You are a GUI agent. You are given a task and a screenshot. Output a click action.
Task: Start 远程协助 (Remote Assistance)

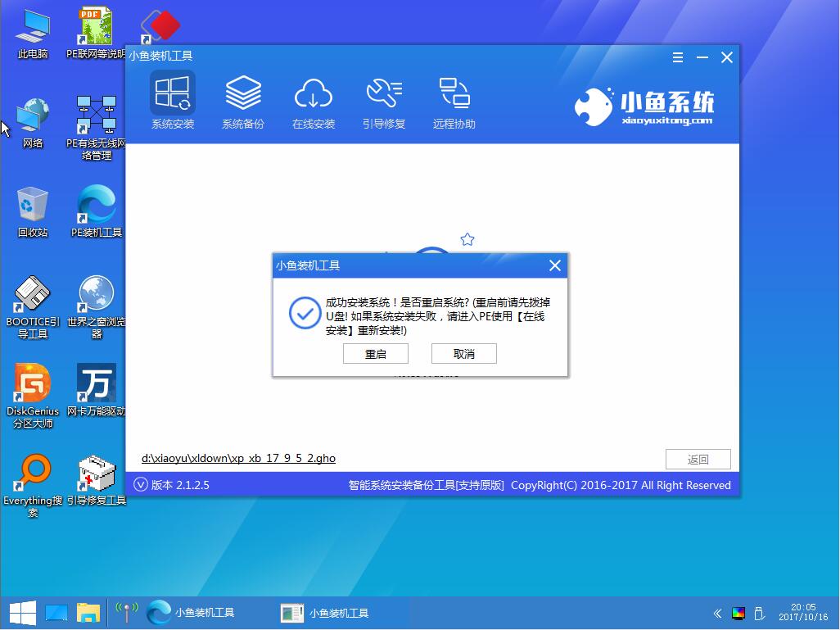coord(454,100)
